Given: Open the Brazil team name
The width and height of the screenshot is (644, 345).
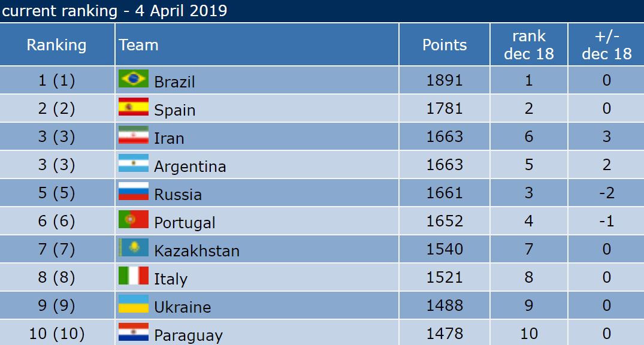Looking at the screenshot, I should click(x=174, y=81).
